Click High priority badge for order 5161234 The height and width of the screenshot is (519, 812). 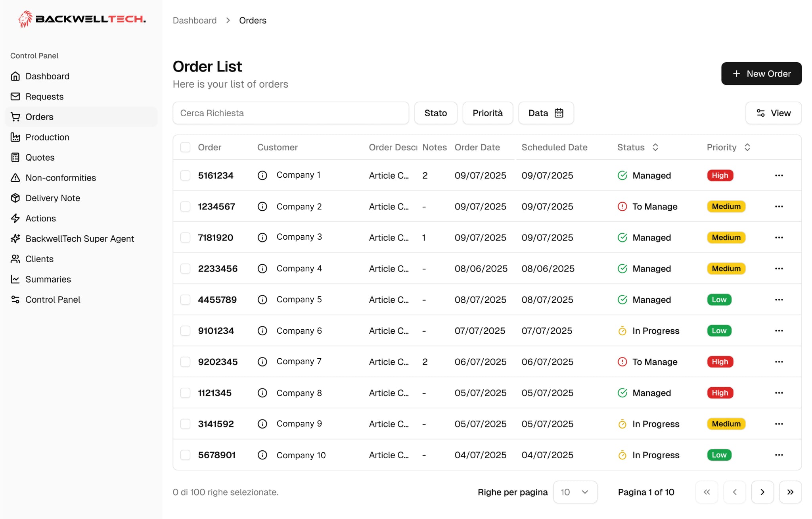click(720, 175)
